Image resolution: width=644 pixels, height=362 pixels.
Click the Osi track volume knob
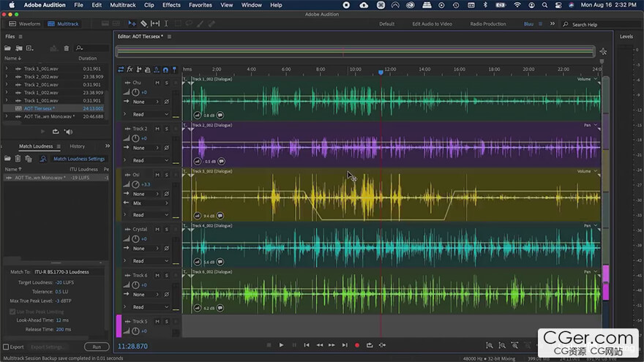pos(135,185)
